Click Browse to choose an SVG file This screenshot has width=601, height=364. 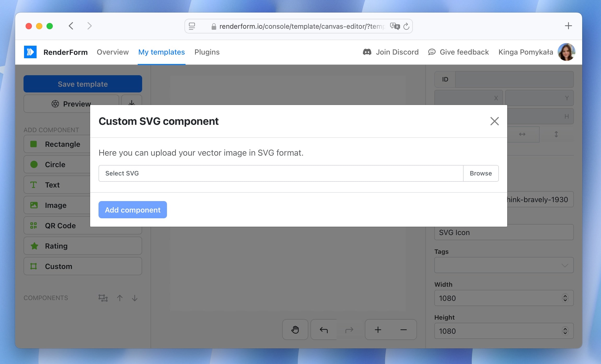[x=481, y=173]
